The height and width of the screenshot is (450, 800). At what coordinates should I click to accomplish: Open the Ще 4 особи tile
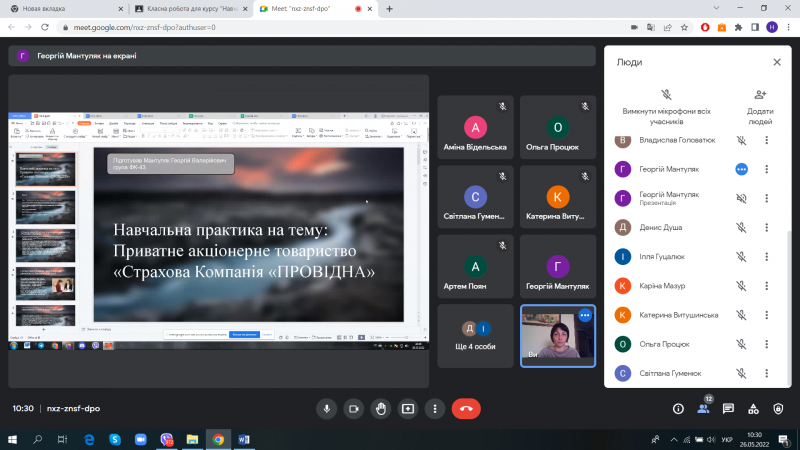click(475, 336)
